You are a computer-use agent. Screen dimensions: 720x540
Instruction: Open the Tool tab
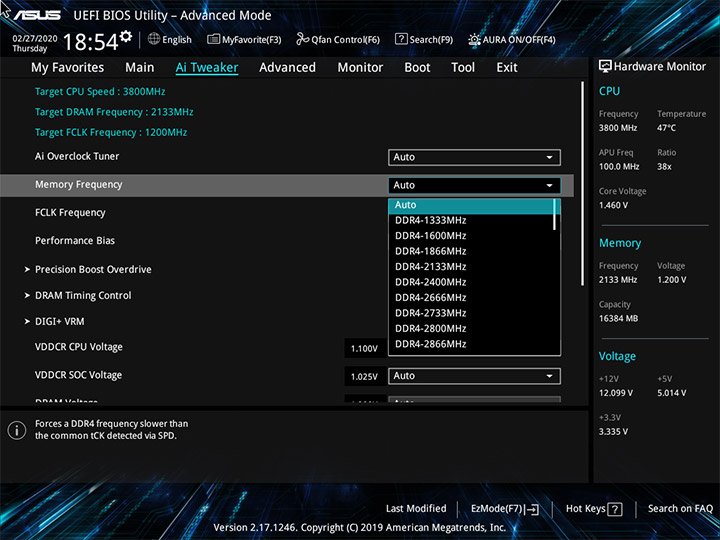pos(463,68)
